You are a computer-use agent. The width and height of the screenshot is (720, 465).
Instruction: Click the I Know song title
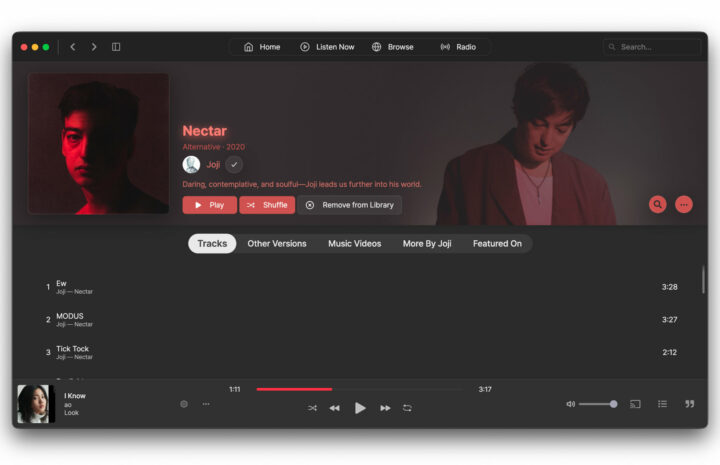(x=75, y=396)
